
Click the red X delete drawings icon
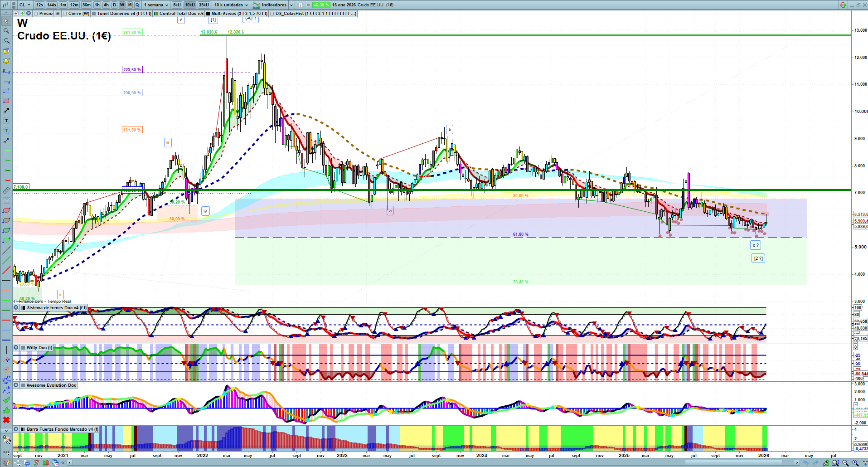(x=6, y=420)
